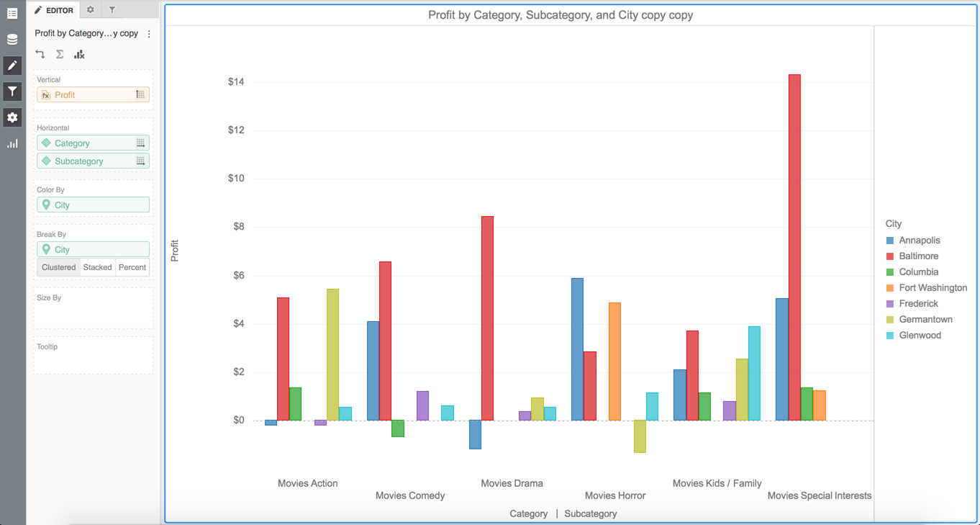This screenshot has height=525, width=980.
Task: Click the gear format icon in sidebar
Action: point(12,117)
